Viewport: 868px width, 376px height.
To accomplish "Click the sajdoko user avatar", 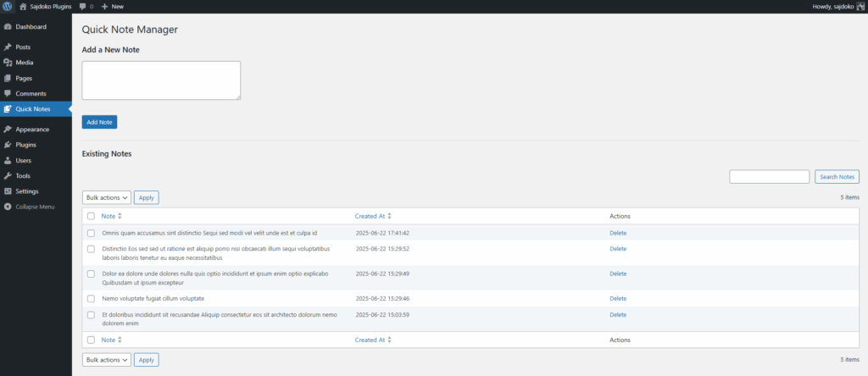I will (x=860, y=6).
